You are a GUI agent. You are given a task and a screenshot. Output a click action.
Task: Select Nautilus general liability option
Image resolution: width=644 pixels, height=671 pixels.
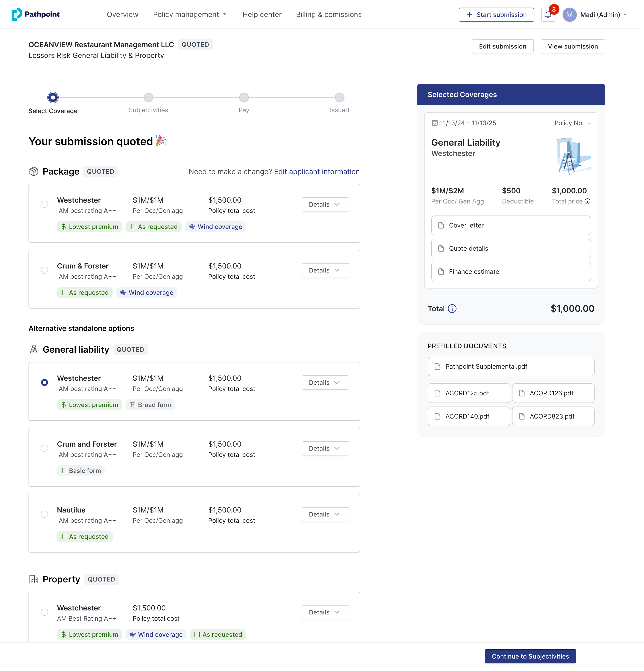(x=45, y=514)
